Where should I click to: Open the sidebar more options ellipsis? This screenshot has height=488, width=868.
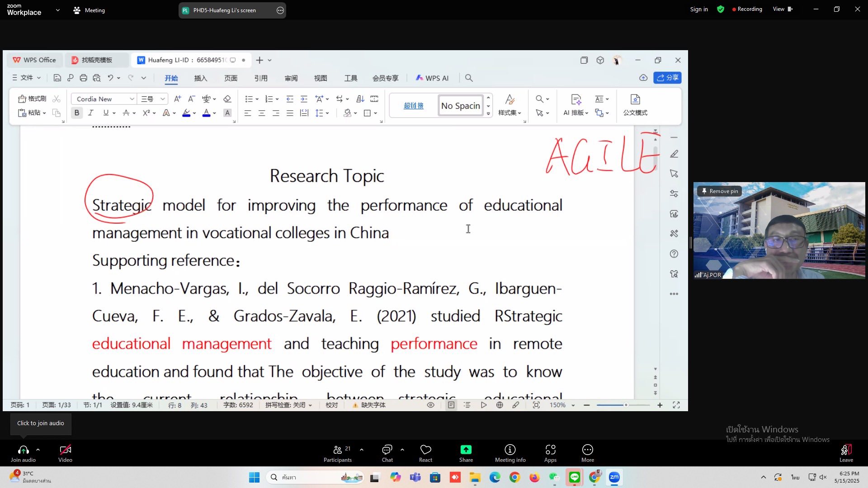[x=674, y=294]
